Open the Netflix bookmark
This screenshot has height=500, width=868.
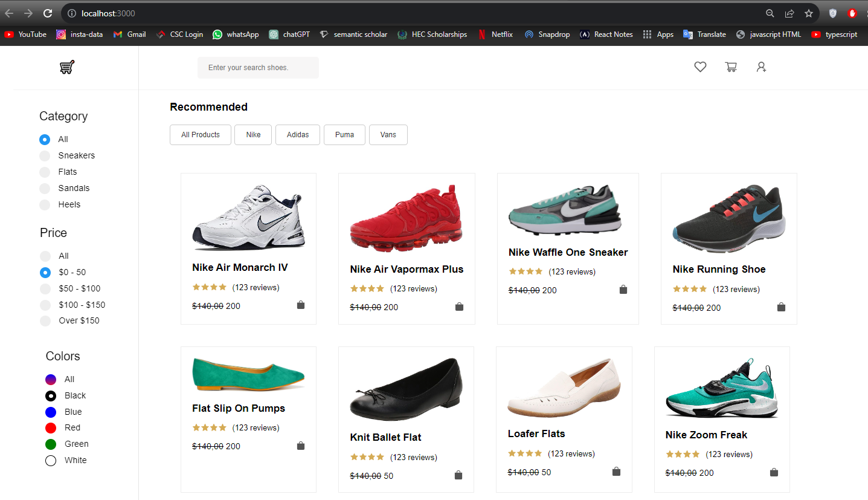pos(495,34)
